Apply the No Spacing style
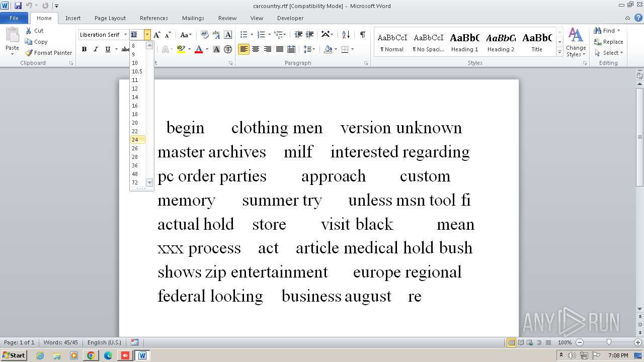Screen dimensions: 644x362 tap(428, 42)
